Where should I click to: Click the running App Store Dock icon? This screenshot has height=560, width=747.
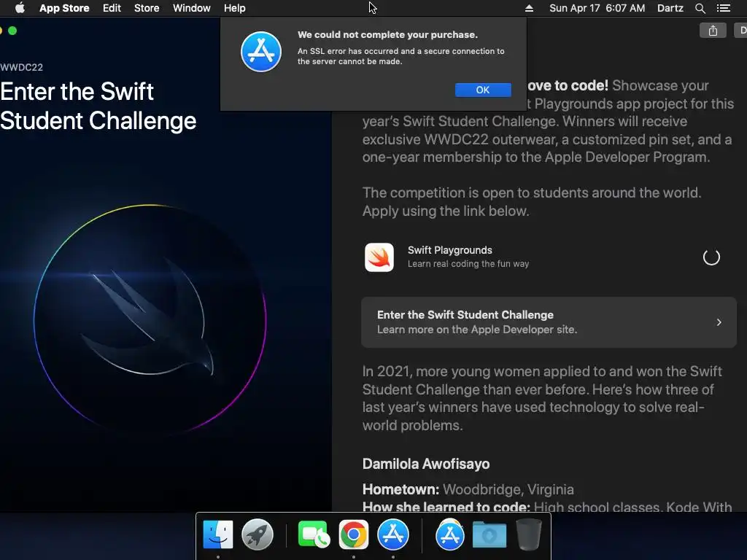pos(393,534)
